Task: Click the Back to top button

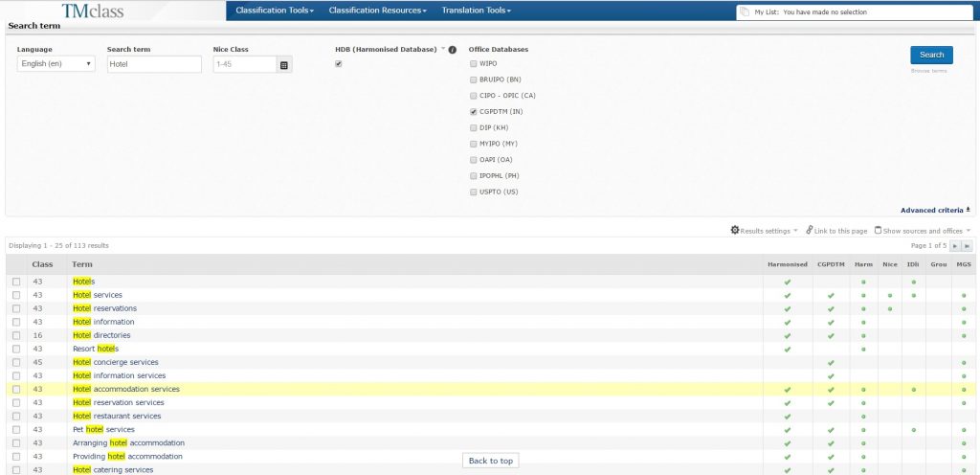Action: 491,461
